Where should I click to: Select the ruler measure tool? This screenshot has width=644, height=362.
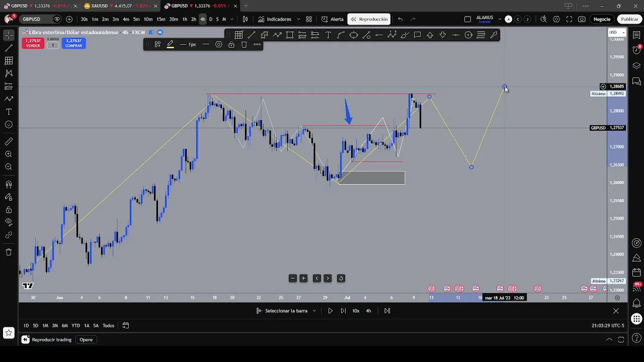pyautogui.click(x=9, y=142)
